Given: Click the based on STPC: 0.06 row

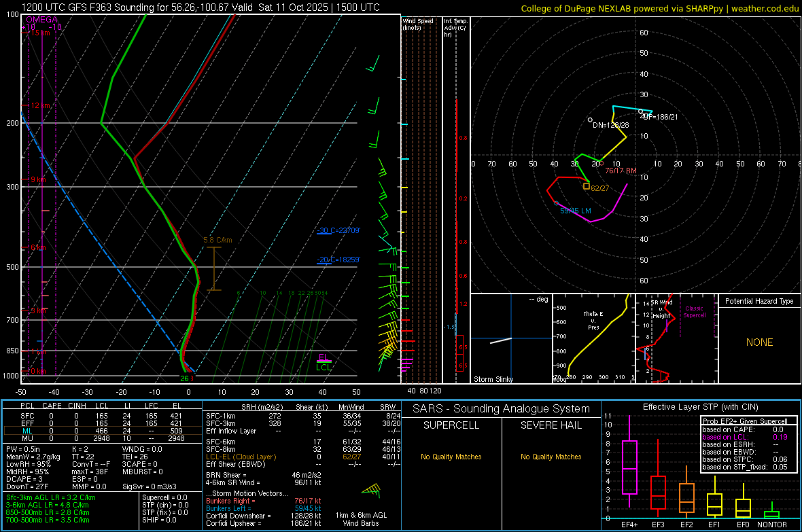Looking at the screenshot, I should pos(745,460).
